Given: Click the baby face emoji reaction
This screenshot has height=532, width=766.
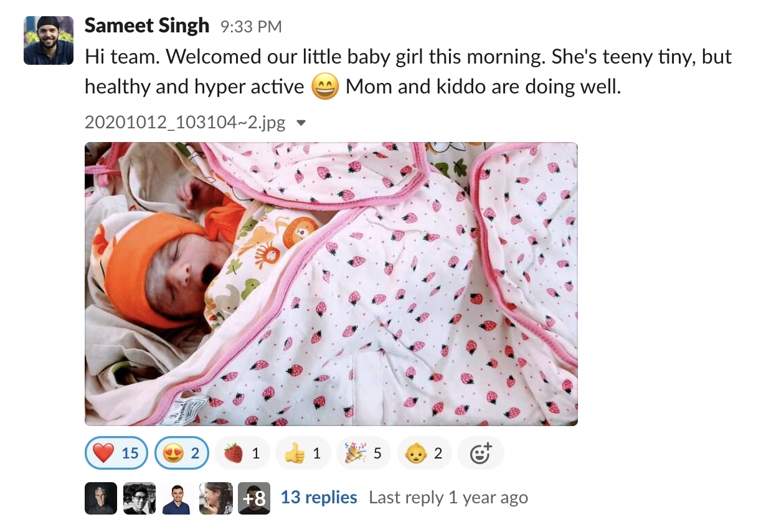Looking at the screenshot, I should point(423,453).
